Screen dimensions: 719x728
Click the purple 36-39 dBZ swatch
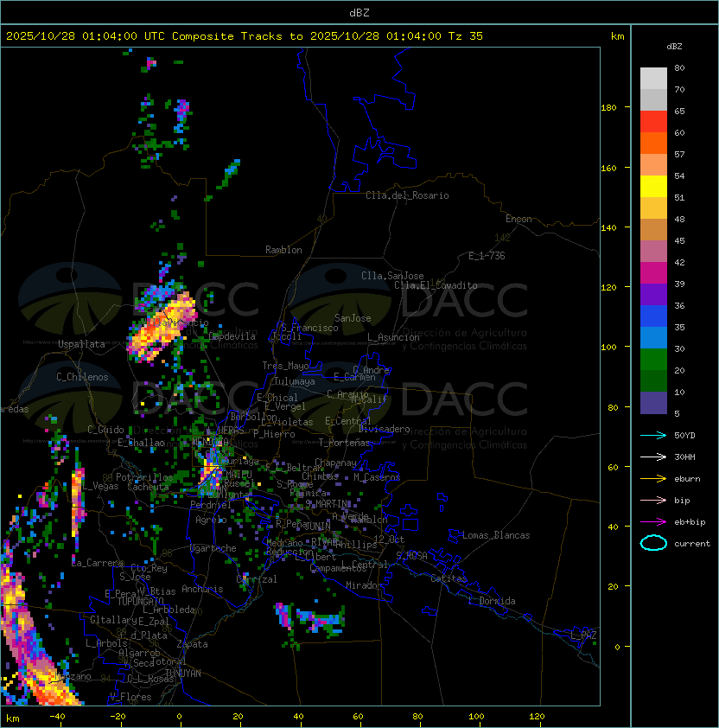[653, 294]
